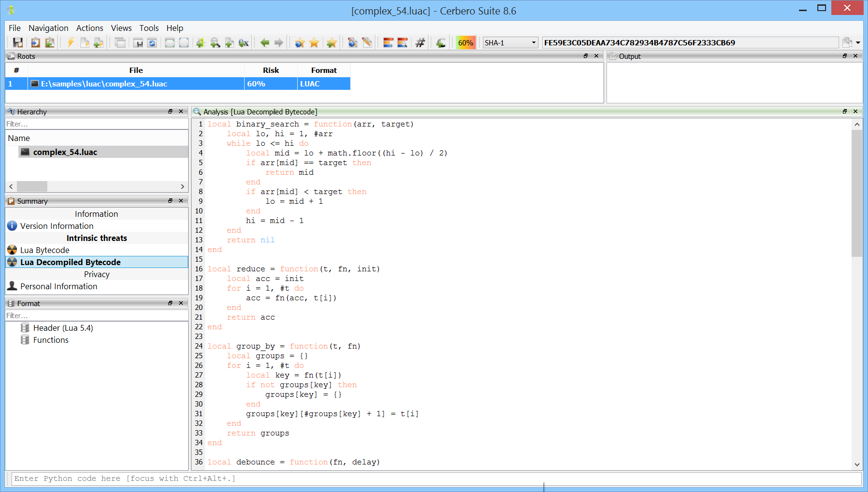Open the Tools menu

tap(149, 28)
